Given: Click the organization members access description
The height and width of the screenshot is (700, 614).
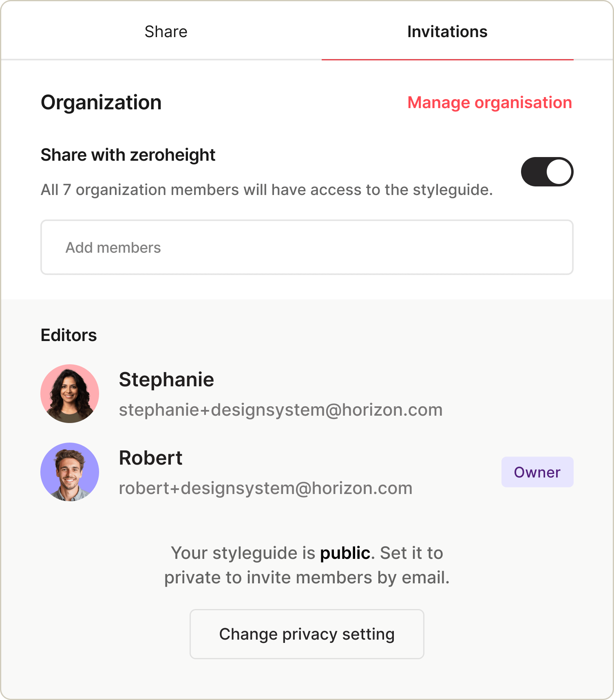Looking at the screenshot, I should tap(267, 190).
